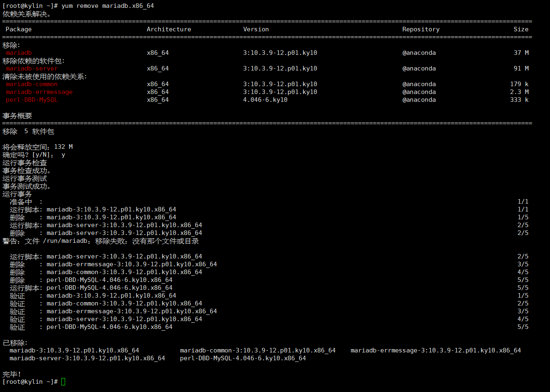Click the '已移除:' heading
Image resolution: width=550 pixels, height=392 pixels.
pos(15,343)
